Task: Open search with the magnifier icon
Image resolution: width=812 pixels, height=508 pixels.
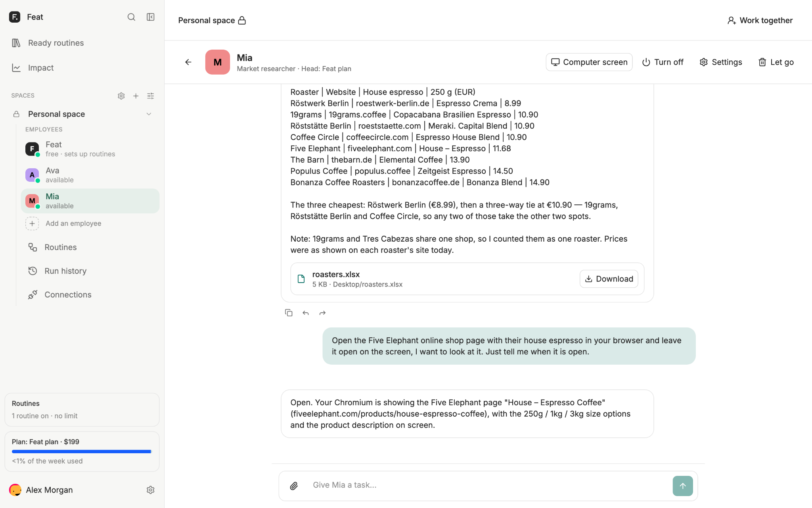Action: click(x=131, y=17)
